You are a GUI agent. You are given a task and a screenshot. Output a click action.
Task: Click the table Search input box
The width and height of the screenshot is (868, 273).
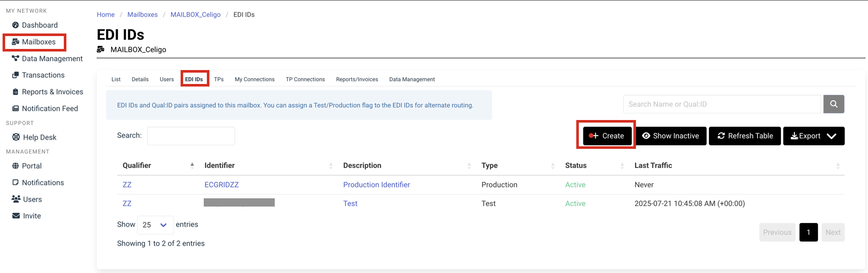pos(191,136)
